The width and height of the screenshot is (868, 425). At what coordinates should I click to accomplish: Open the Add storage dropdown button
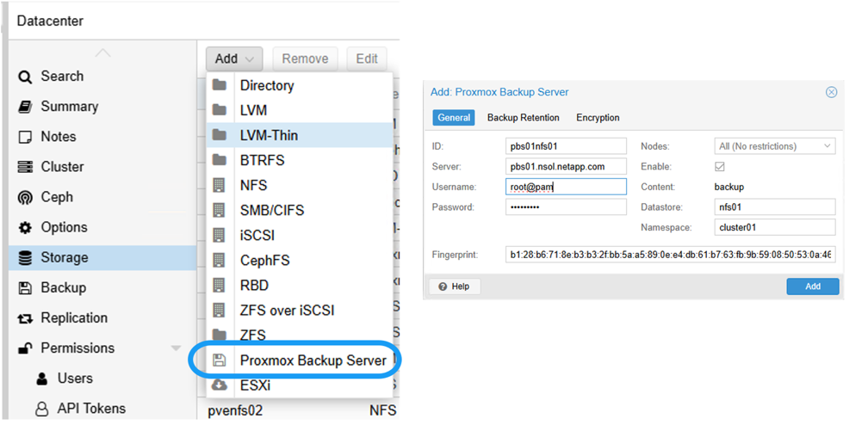coord(234,59)
